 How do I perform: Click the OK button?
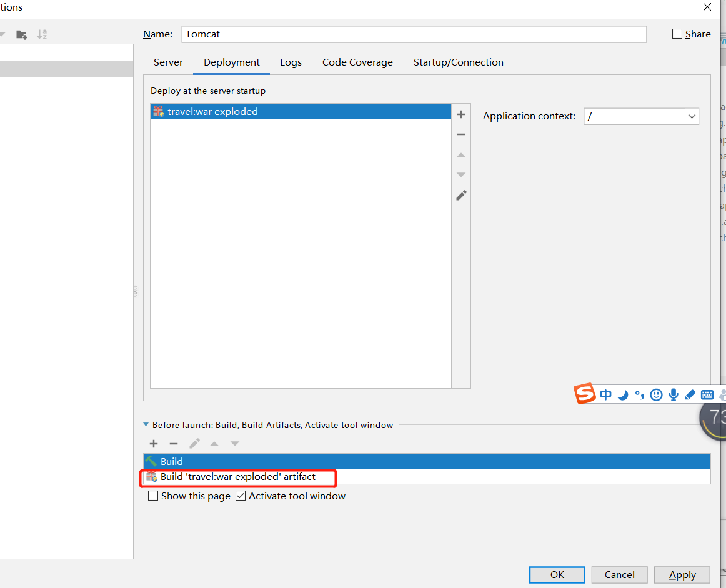(x=557, y=575)
